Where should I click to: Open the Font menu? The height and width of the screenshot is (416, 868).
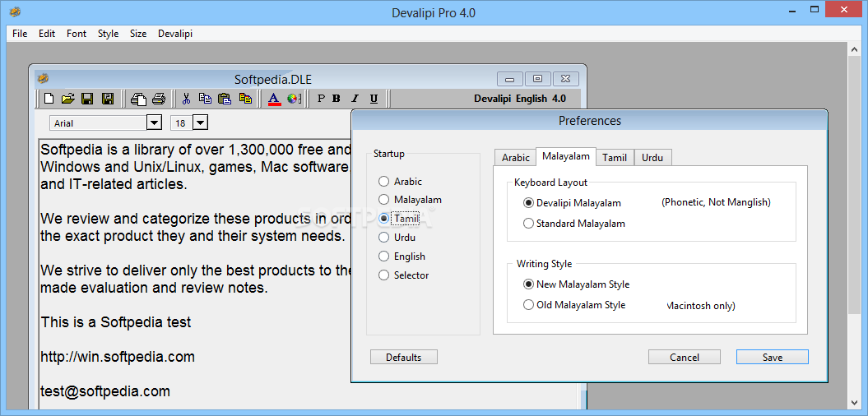click(x=77, y=34)
